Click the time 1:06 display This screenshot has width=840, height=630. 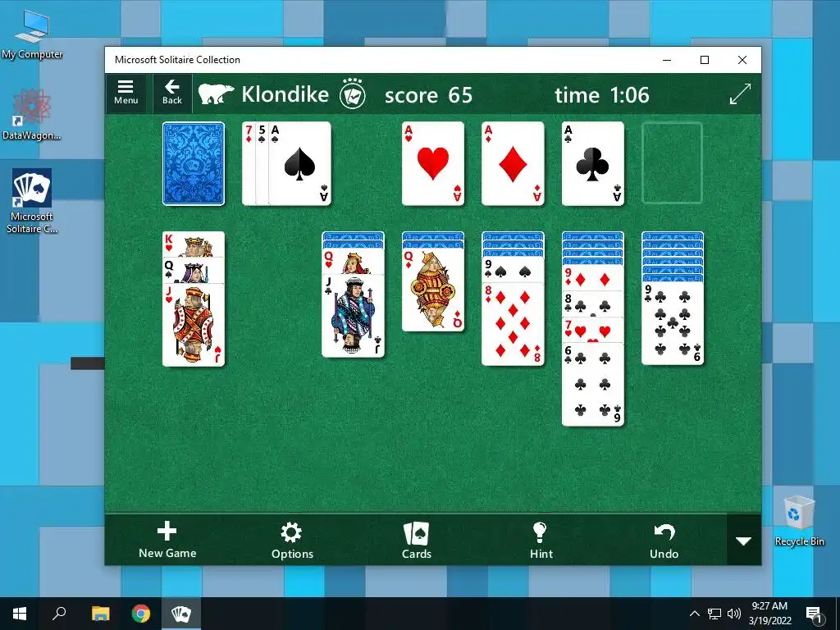tap(601, 95)
